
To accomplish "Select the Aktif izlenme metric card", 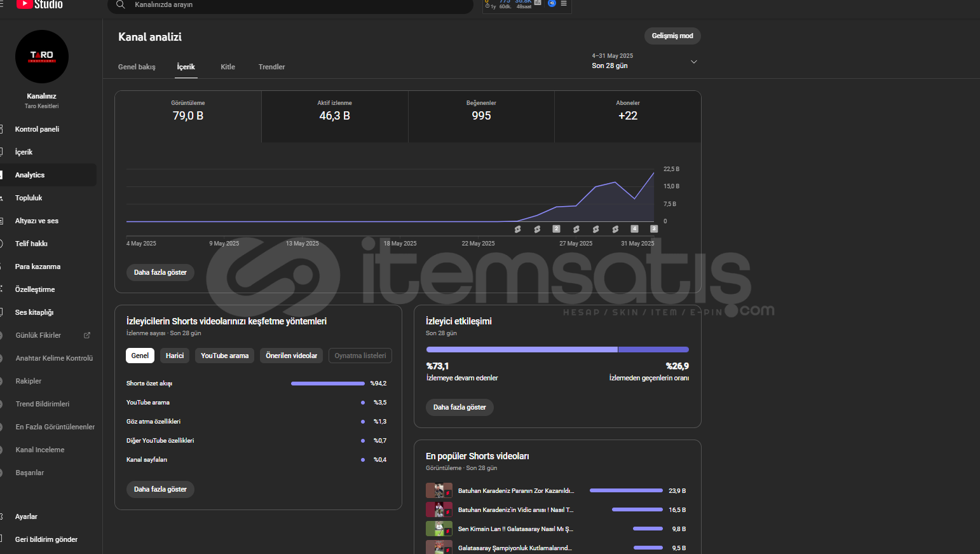I will coord(335,116).
